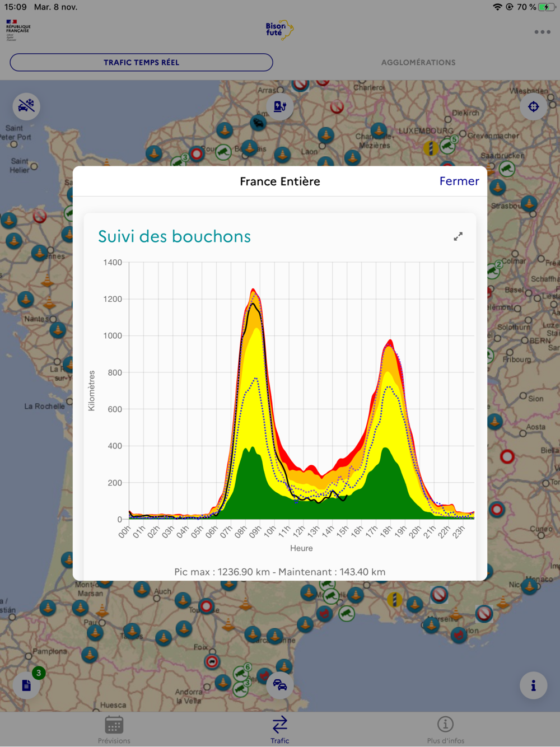Open the fuel and charging stations layer

tap(279, 106)
